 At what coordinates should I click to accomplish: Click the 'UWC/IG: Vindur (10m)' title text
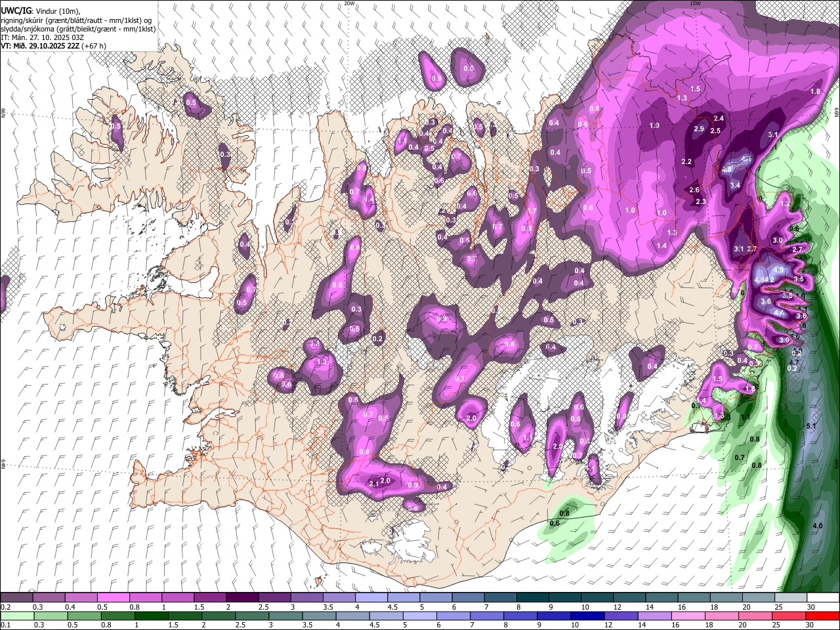pyautogui.click(x=40, y=10)
